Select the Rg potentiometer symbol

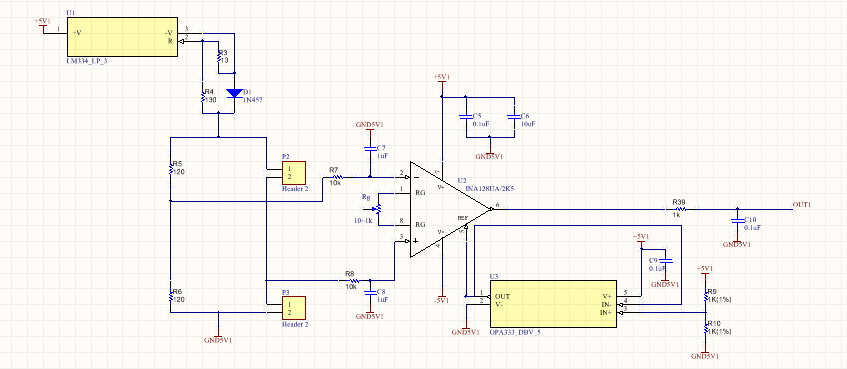[378, 209]
